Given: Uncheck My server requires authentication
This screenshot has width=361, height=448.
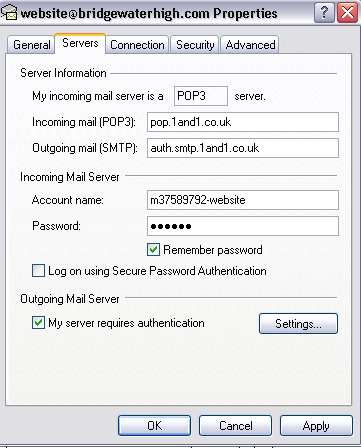Looking at the screenshot, I should pyautogui.click(x=38, y=323).
